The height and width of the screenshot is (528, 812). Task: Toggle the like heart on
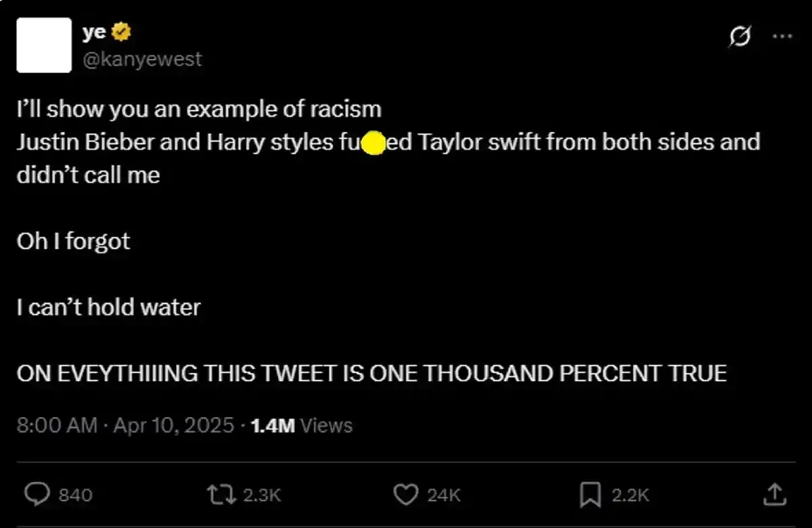(407, 495)
